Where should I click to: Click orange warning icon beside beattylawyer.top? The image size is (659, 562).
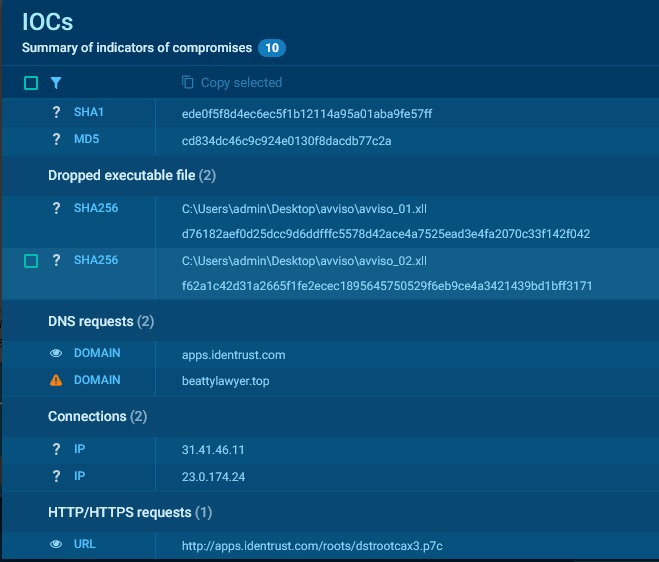(56, 380)
